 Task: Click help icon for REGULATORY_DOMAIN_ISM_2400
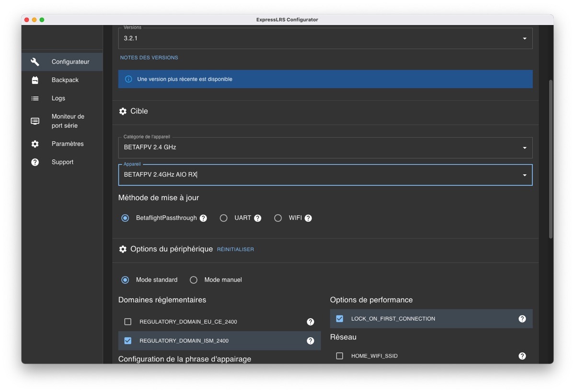310,341
